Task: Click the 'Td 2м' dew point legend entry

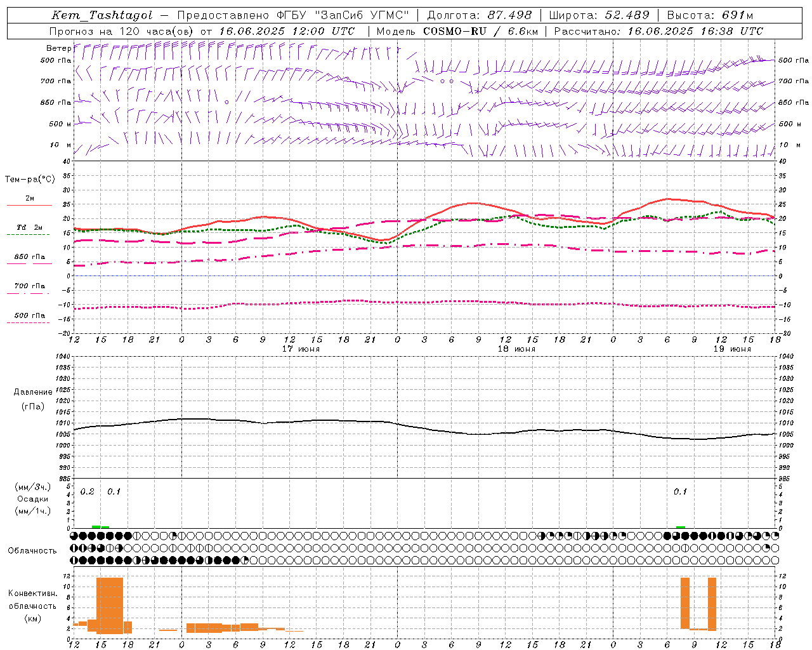Action: [30, 227]
